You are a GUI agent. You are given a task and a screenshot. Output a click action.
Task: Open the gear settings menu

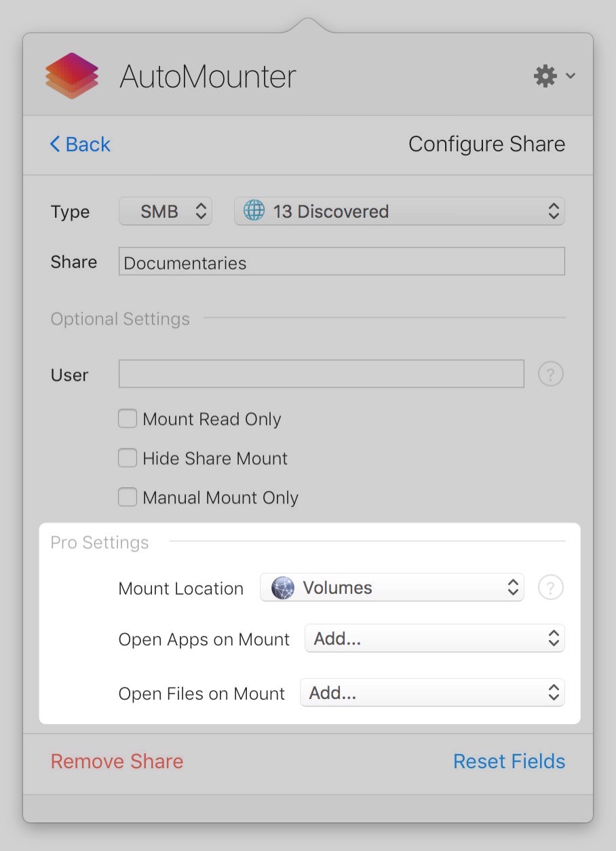click(x=545, y=76)
